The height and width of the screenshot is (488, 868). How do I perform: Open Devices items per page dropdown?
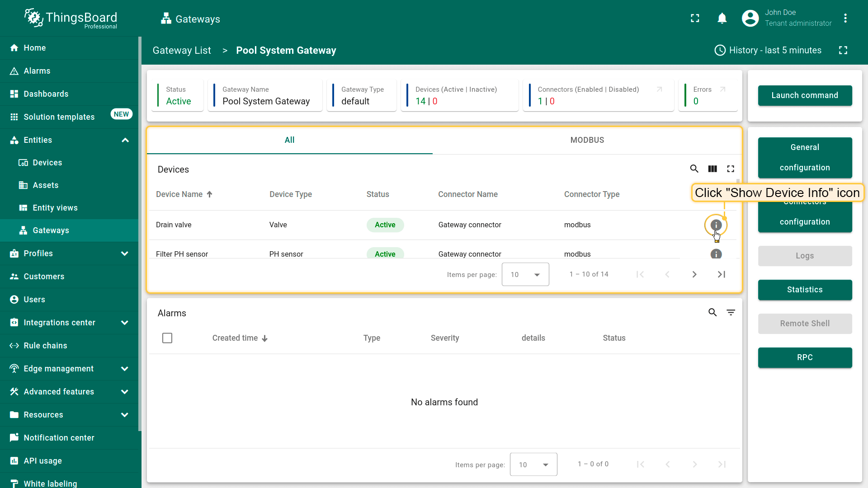click(x=525, y=275)
